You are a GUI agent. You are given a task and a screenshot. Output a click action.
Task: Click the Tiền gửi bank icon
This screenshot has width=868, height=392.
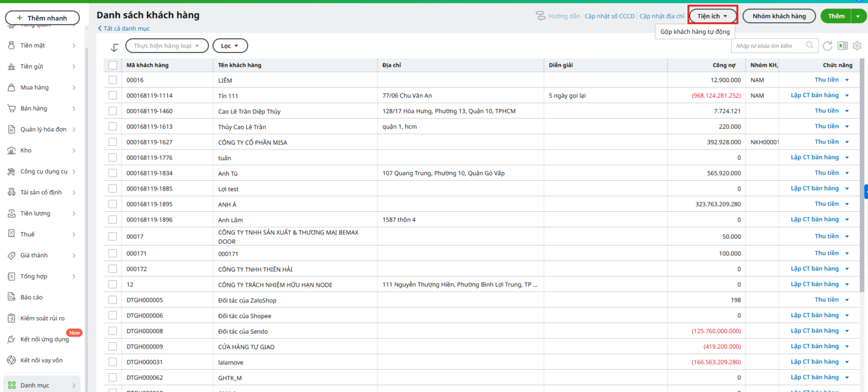11,67
